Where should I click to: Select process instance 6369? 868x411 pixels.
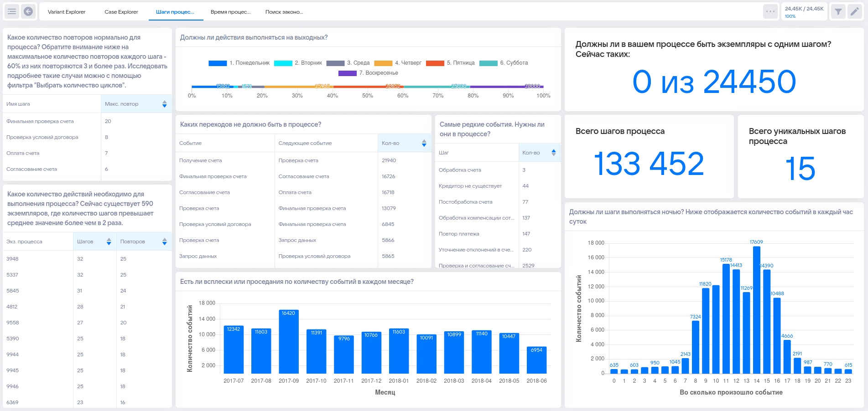[x=87, y=402]
